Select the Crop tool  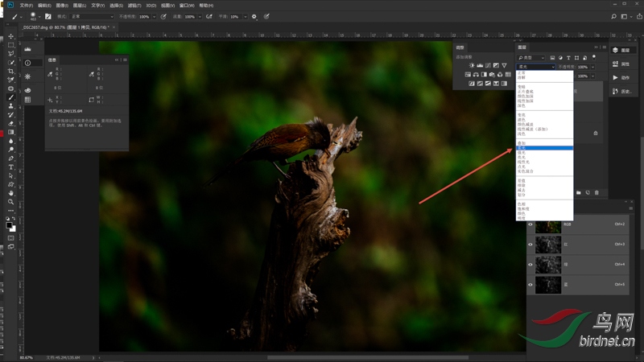coord(11,72)
